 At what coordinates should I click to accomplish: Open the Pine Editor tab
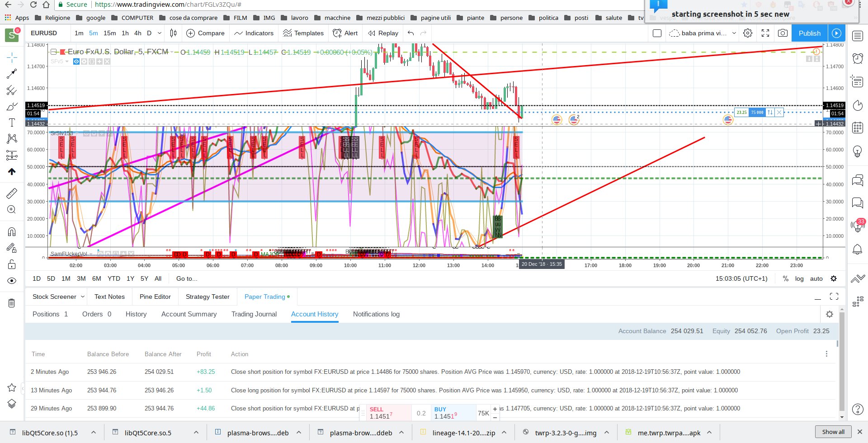coord(155,297)
